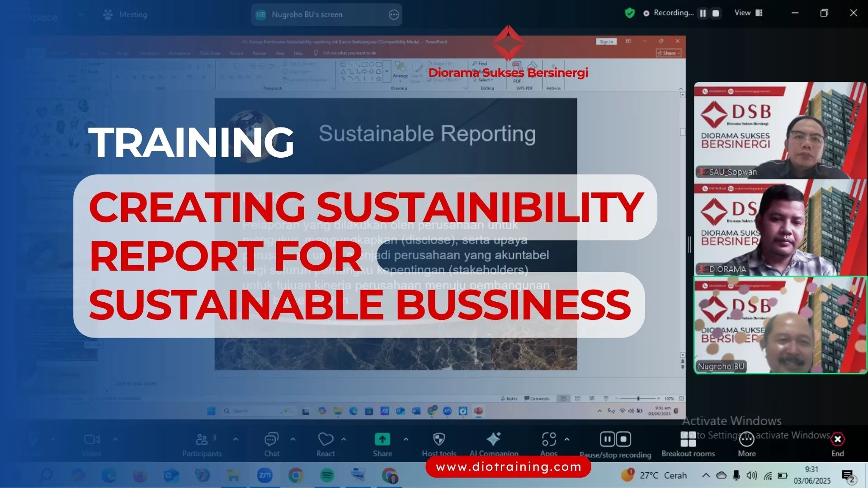Click the PowerPoint Share button
This screenshot has width=868, height=488.
(669, 53)
